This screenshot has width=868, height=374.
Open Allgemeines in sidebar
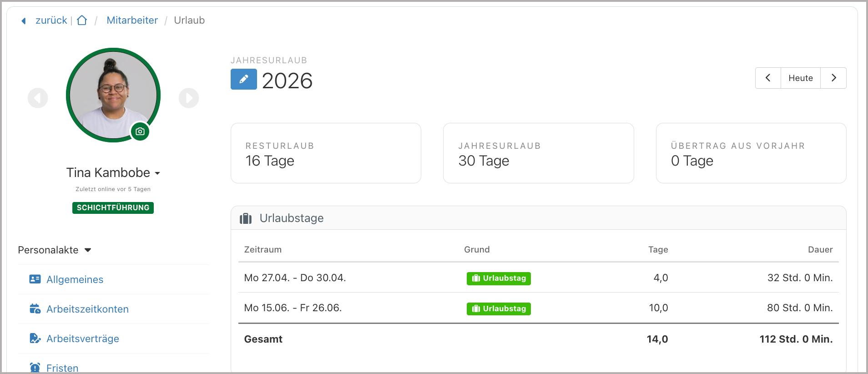coord(75,279)
